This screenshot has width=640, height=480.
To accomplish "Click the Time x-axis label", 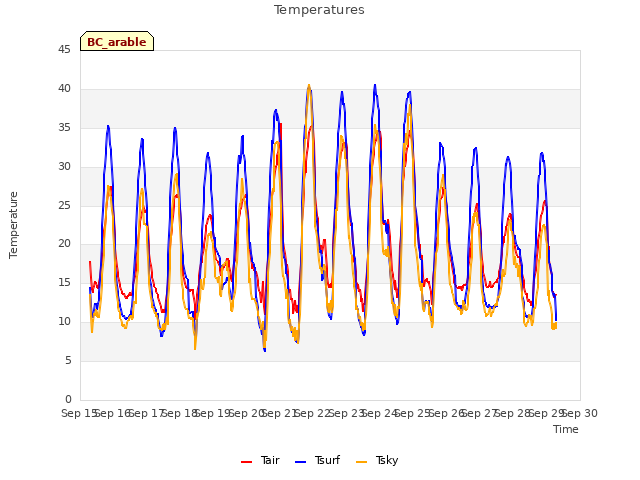I will [565, 429].
